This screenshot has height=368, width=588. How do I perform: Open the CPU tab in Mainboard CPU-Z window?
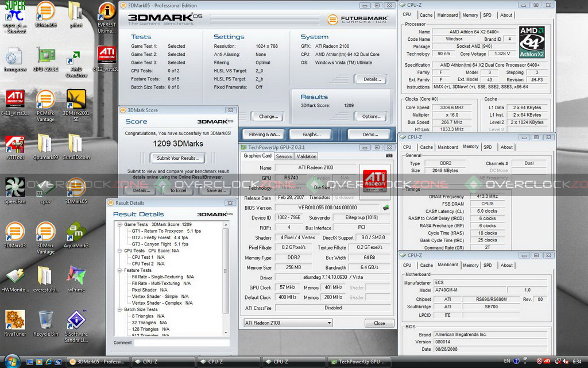(407, 265)
